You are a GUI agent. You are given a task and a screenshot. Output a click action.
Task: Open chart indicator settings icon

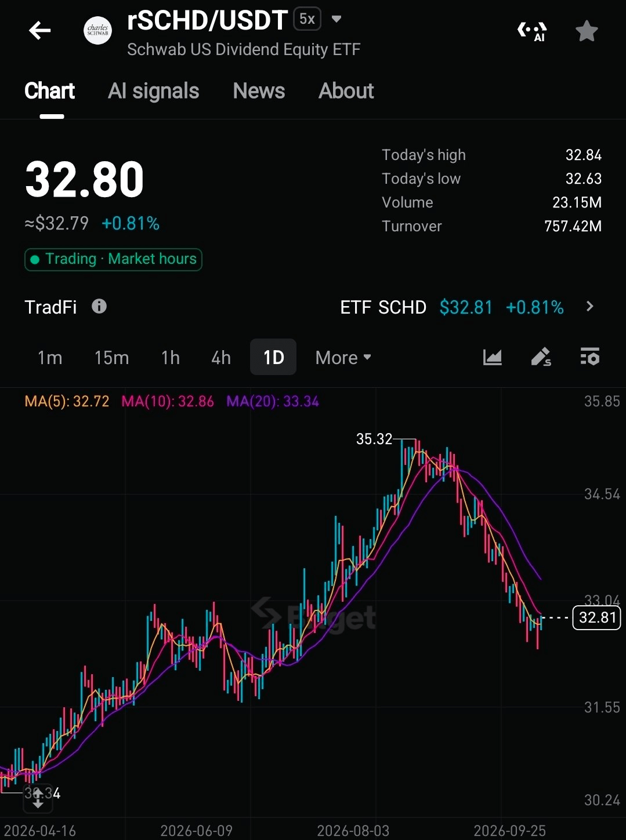pyautogui.click(x=590, y=357)
